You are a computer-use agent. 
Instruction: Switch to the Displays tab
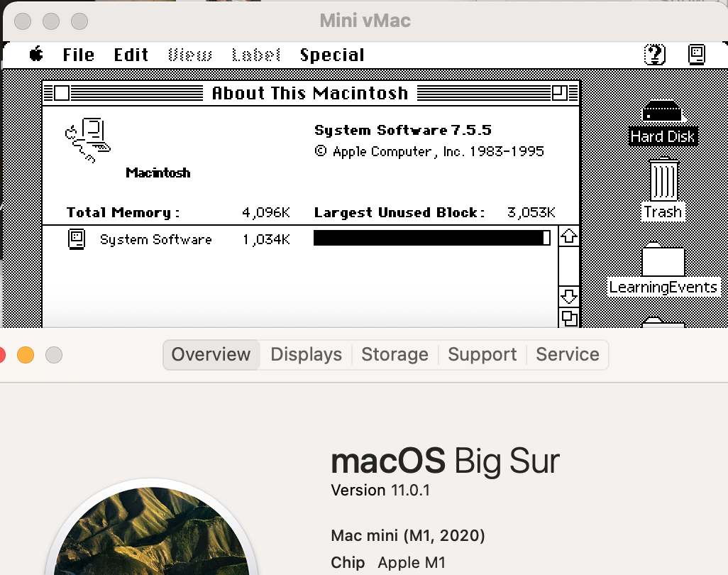306,354
